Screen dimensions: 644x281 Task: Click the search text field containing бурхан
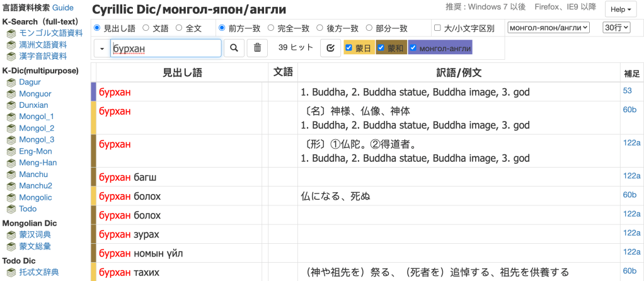[x=166, y=48]
